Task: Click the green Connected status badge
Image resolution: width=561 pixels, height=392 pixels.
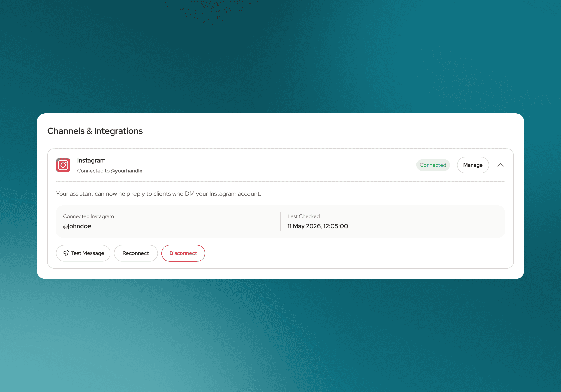Action: pos(433,165)
